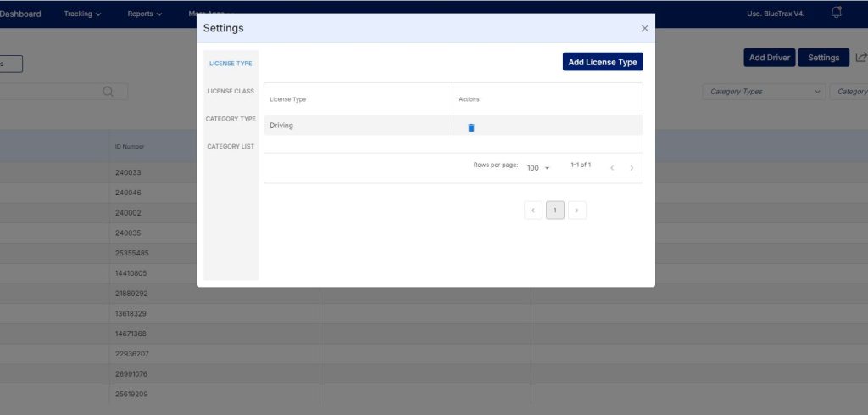Open the Category List tab

pyautogui.click(x=231, y=147)
